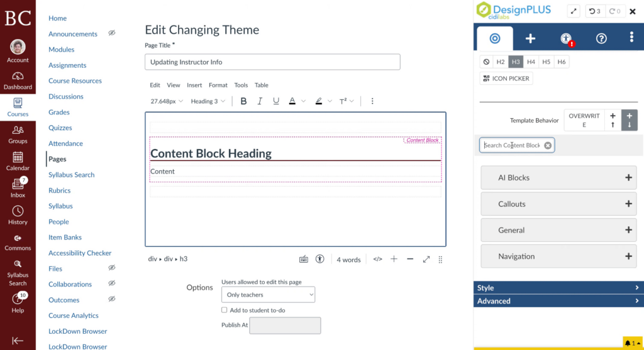Screen dimensions: 644x350
Task: Apply italic formatting
Action: (x=260, y=101)
